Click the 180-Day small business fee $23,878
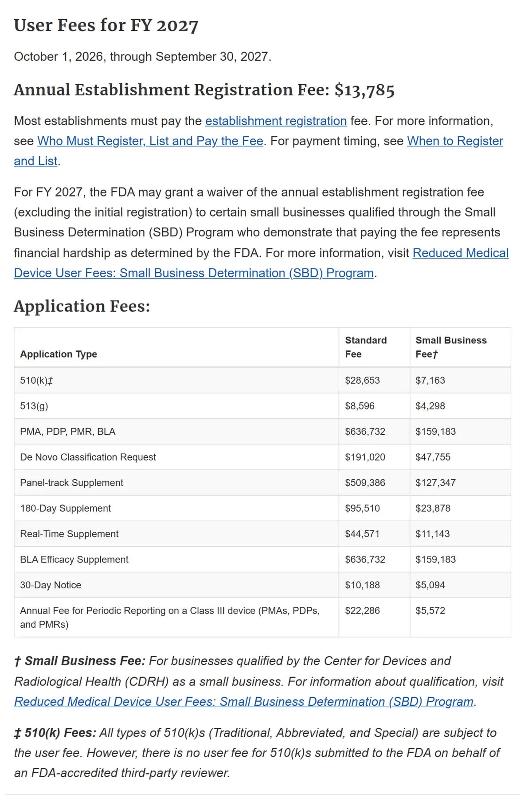The image size is (532, 795). click(433, 508)
